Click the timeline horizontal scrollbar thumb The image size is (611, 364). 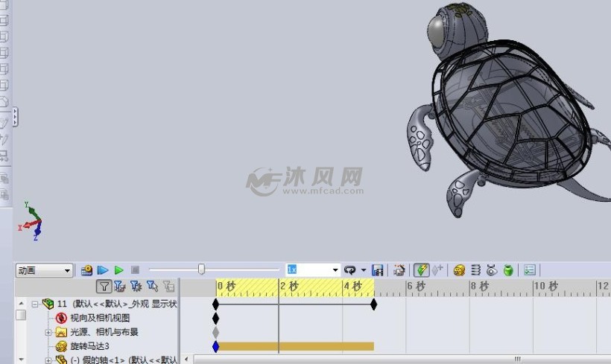(x=402, y=359)
